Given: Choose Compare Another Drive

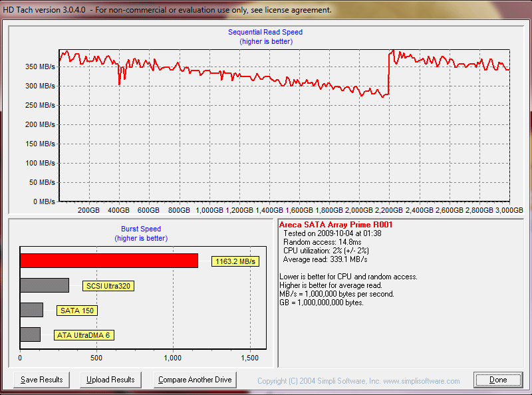Looking at the screenshot, I should pos(195,380).
